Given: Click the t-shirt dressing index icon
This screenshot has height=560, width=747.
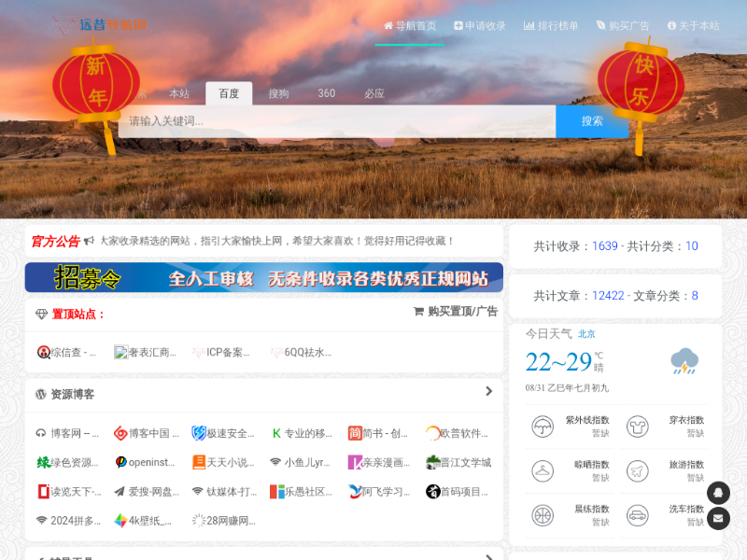Looking at the screenshot, I should coord(638,427).
